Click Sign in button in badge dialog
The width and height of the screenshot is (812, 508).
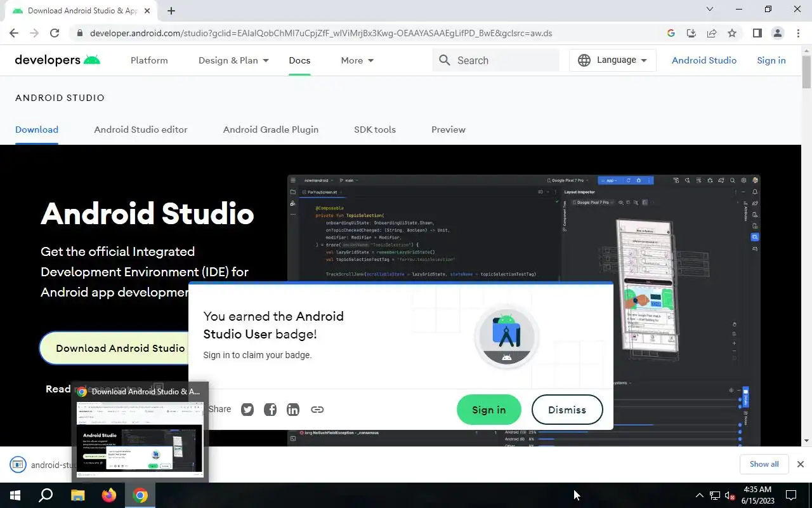tap(489, 410)
